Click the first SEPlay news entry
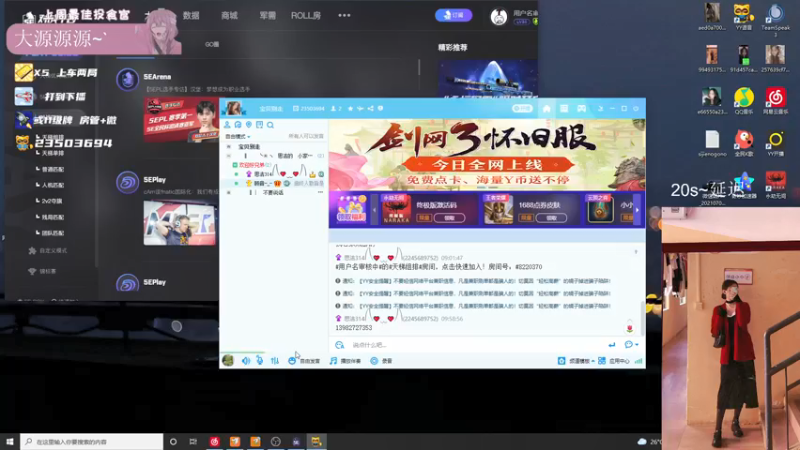 pyautogui.click(x=155, y=180)
